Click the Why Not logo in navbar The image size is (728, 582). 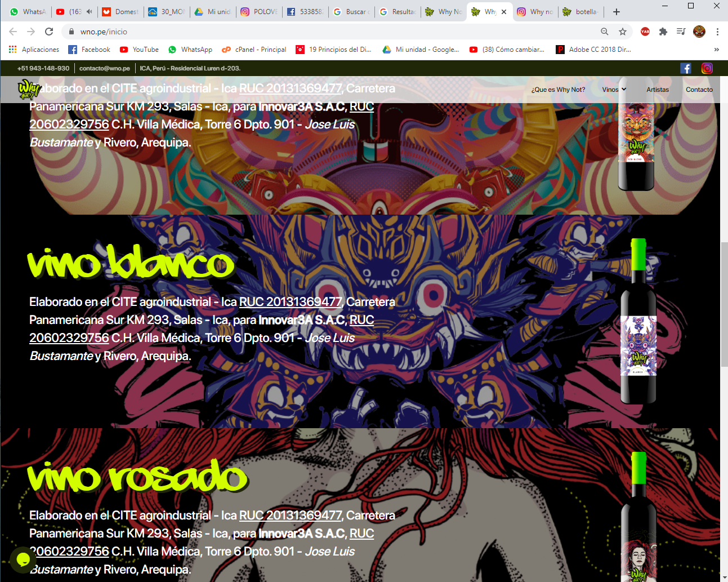pos(29,89)
